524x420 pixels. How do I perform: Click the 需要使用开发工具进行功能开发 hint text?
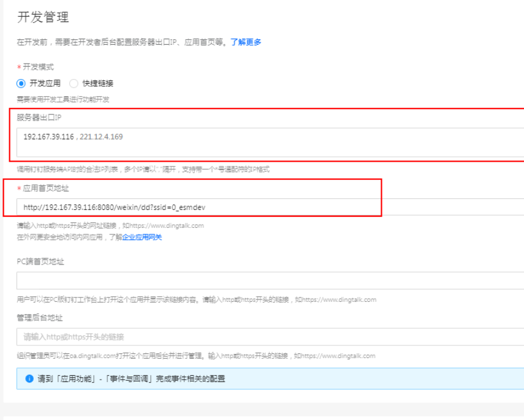(63, 100)
